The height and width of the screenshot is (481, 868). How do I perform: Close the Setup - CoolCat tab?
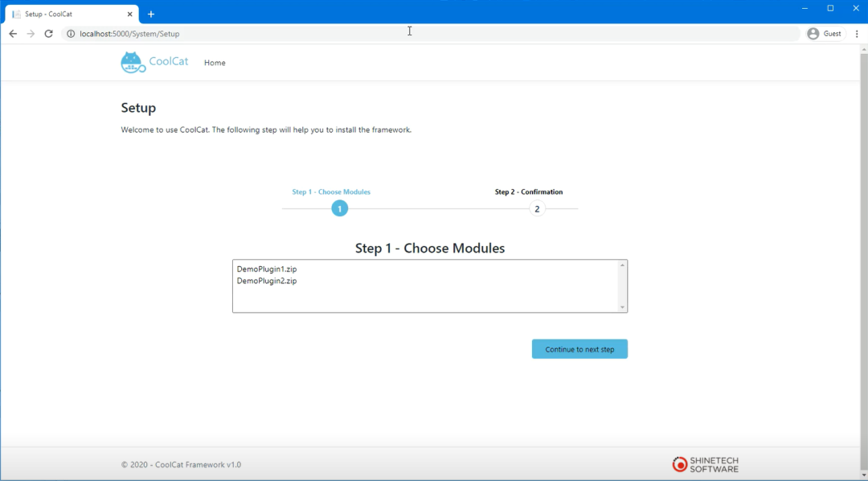point(129,14)
